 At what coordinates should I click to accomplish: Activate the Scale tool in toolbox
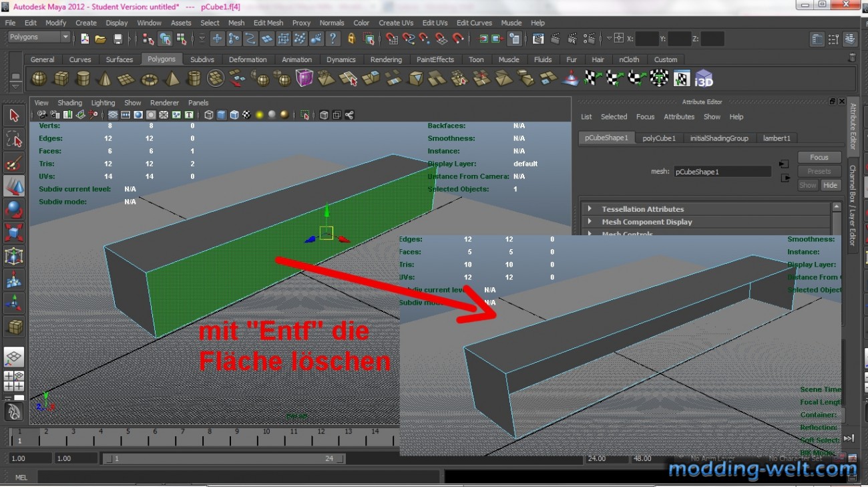[14, 232]
